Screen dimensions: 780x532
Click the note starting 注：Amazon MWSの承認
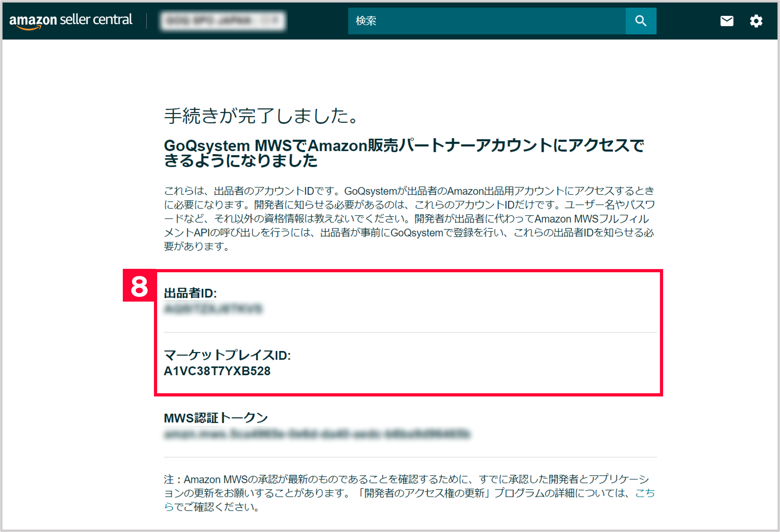coord(410,493)
